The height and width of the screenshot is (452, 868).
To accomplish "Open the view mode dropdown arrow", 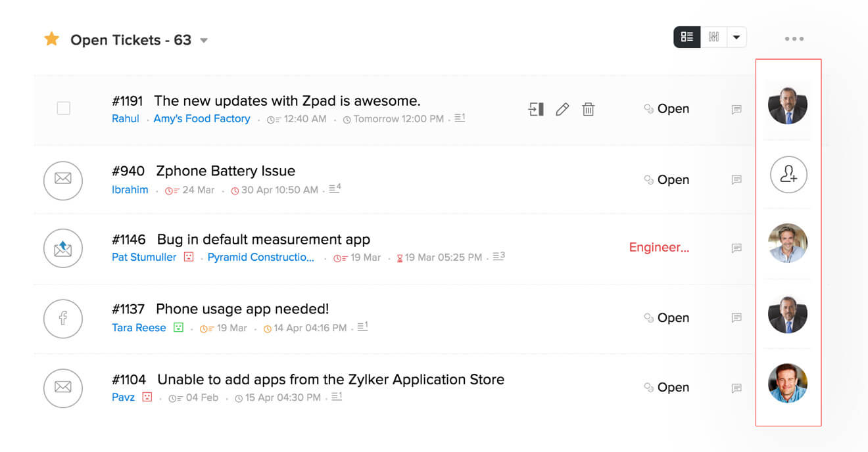I will pos(736,37).
